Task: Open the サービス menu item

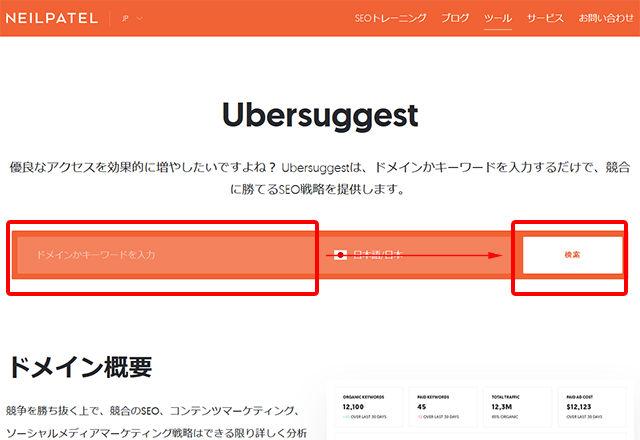Action: 545,18
